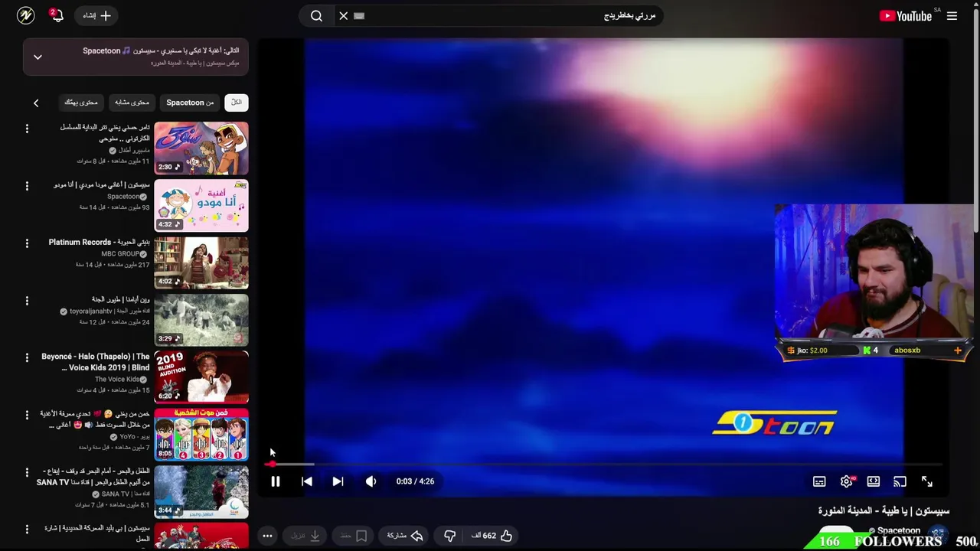Click the video title 'سبيستون | يا طيبة'

884,510
